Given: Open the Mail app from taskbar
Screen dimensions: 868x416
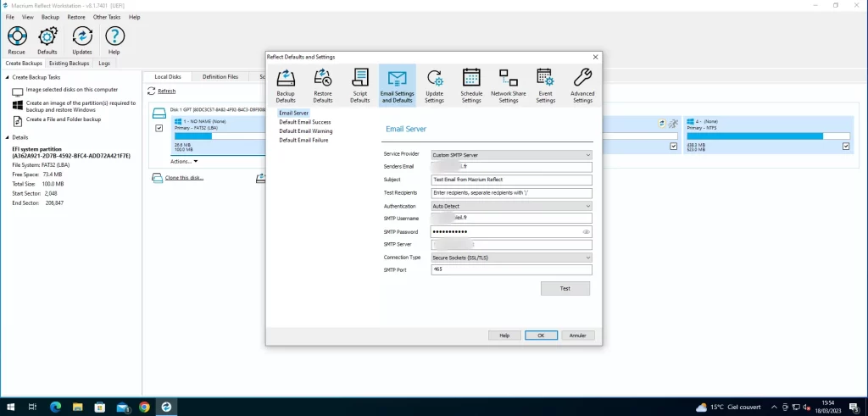Looking at the screenshot, I should click(x=122, y=408).
